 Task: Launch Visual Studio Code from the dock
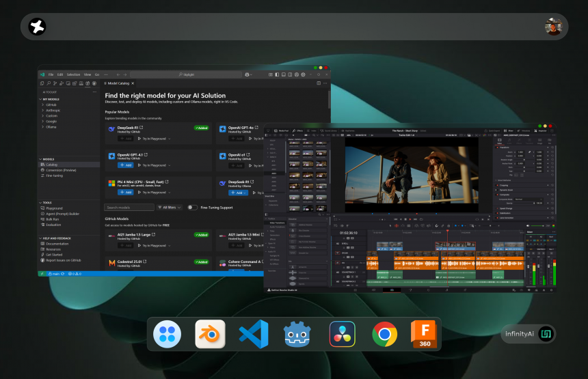click(x=254, y=334)
